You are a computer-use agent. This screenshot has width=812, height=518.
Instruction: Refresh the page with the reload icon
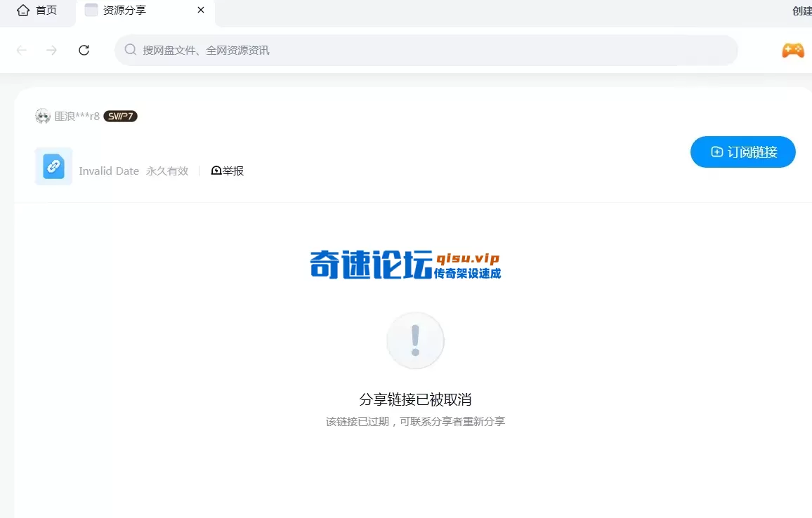tap(84, 50)
